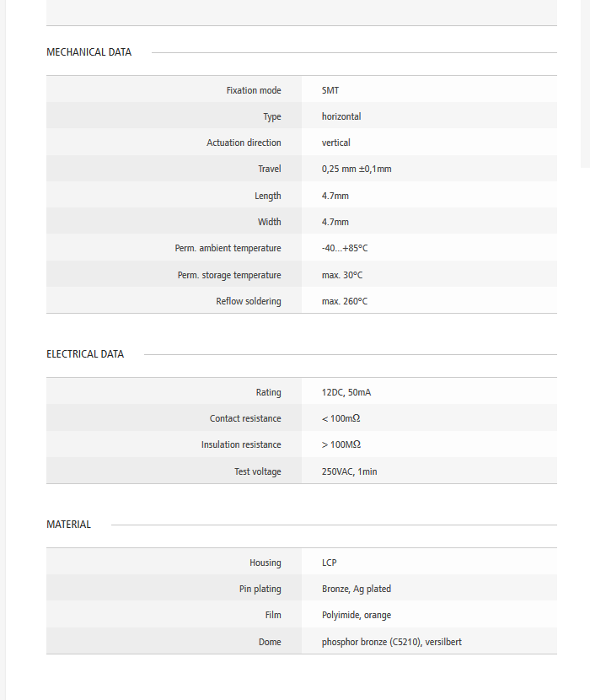This screenshot has height=700, width=590.
Task: Click the Travel value 0,25 mm ±0,1mm
Action: (357, 170)
